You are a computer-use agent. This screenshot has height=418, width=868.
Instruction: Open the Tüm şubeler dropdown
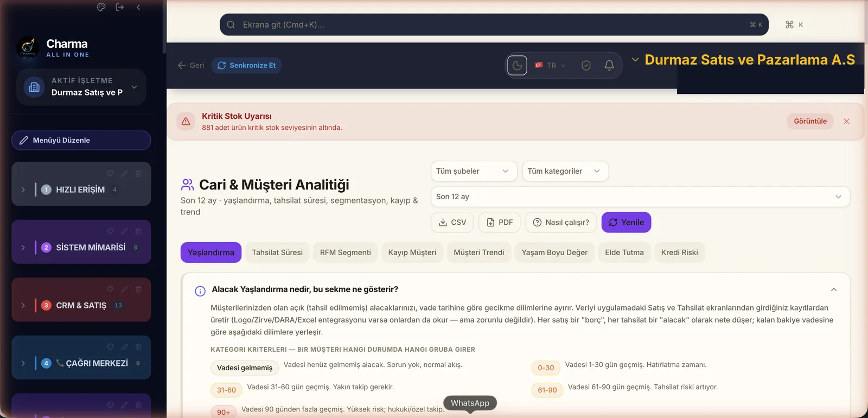pyautogui.click(x=471, y=171)
